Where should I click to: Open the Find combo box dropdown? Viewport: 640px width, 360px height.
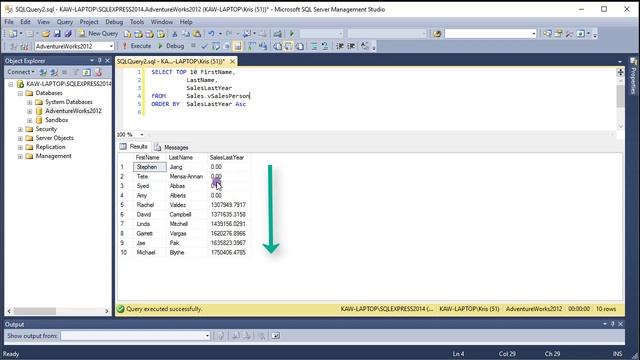pos(534,33)
